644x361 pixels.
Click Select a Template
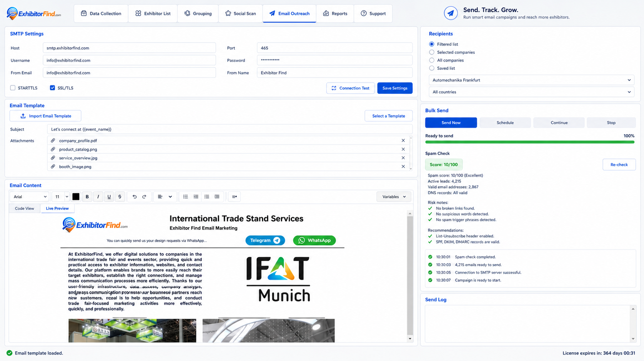(x=388, y=116)
